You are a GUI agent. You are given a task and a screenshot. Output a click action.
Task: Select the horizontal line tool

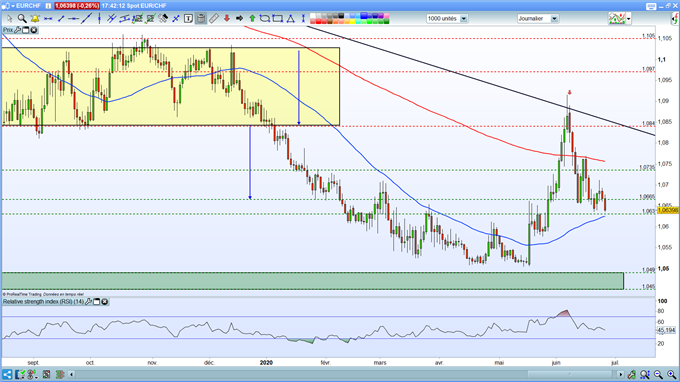[x=74, y=19]
